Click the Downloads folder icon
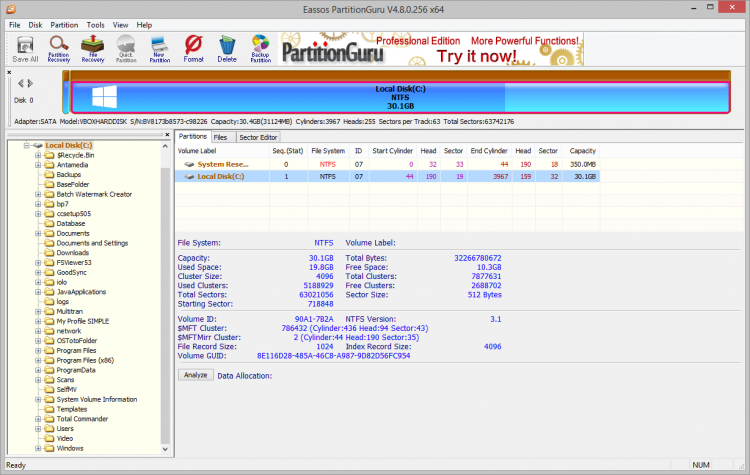This screenshot has height=475, width=750. click(49, 253)
